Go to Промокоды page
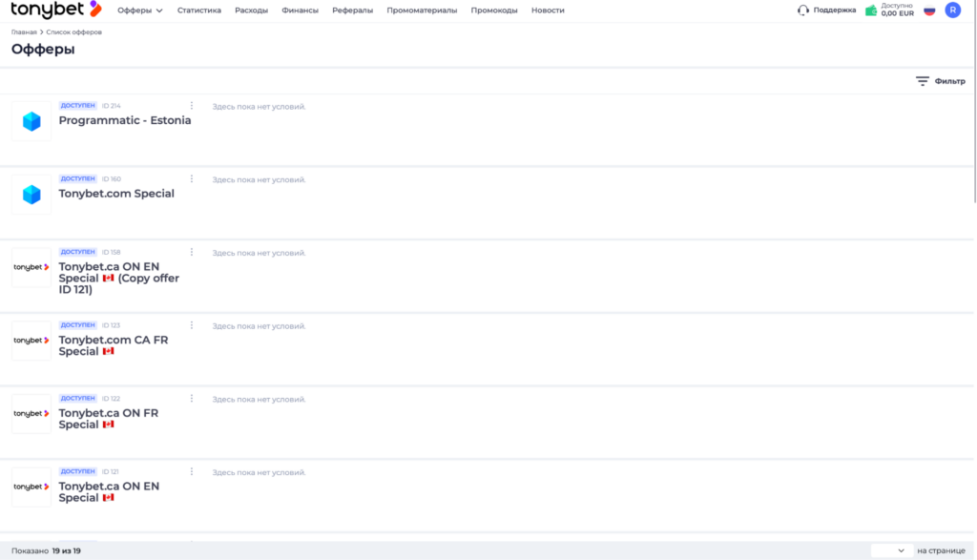 click(494, 10)
